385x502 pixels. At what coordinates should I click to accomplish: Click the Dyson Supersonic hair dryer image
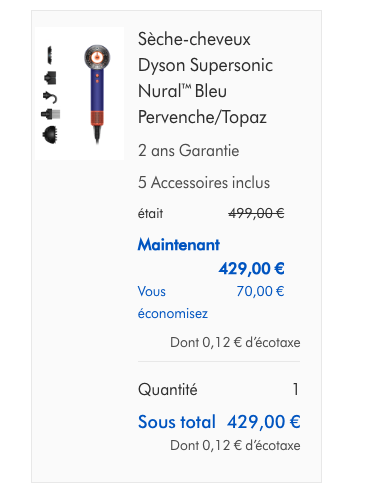click(x=79, y=94)
